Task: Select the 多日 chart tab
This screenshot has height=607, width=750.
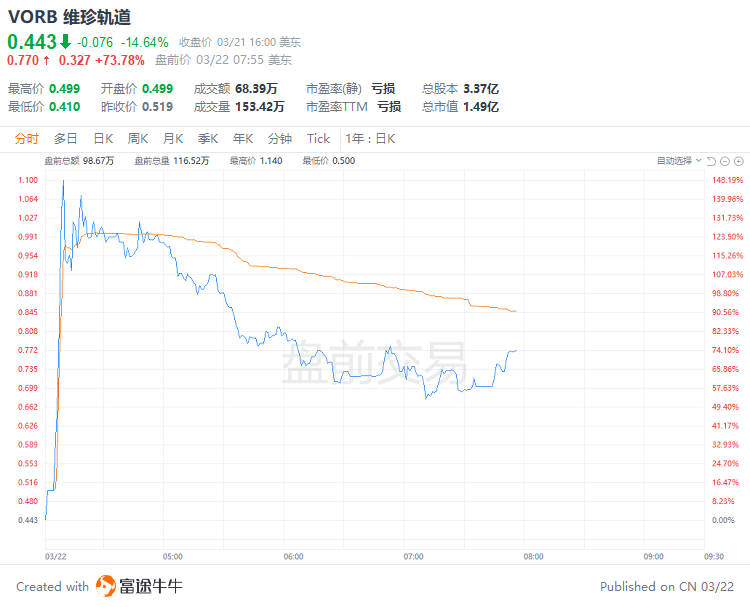Action: [x=66, y=139]
